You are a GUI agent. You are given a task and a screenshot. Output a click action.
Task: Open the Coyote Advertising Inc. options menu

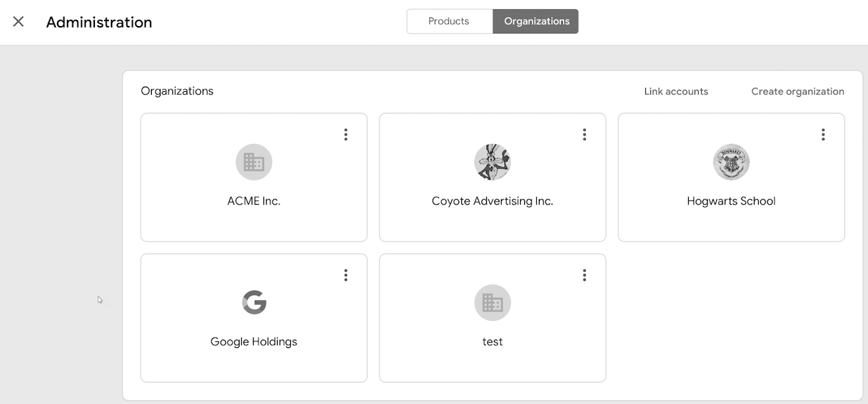coord(584,134)
